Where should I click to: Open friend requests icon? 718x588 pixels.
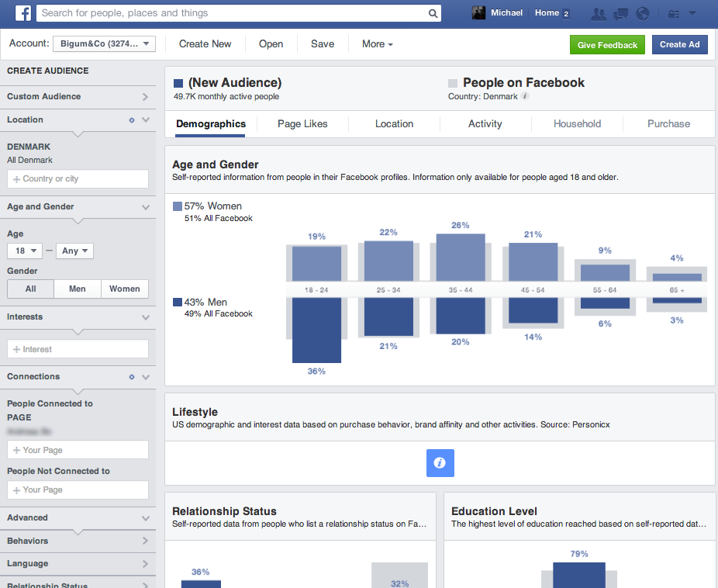tap(599, 14)
